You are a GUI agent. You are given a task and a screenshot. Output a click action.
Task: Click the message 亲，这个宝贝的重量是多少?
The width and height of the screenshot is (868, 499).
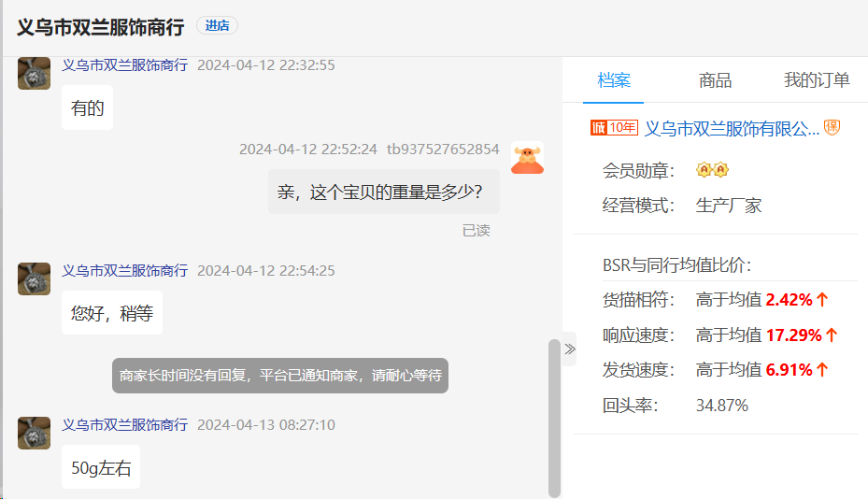[x=384, y=192]
